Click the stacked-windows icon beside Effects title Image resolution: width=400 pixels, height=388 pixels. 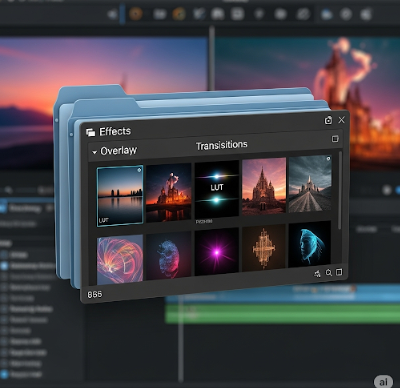click(90, 132)
